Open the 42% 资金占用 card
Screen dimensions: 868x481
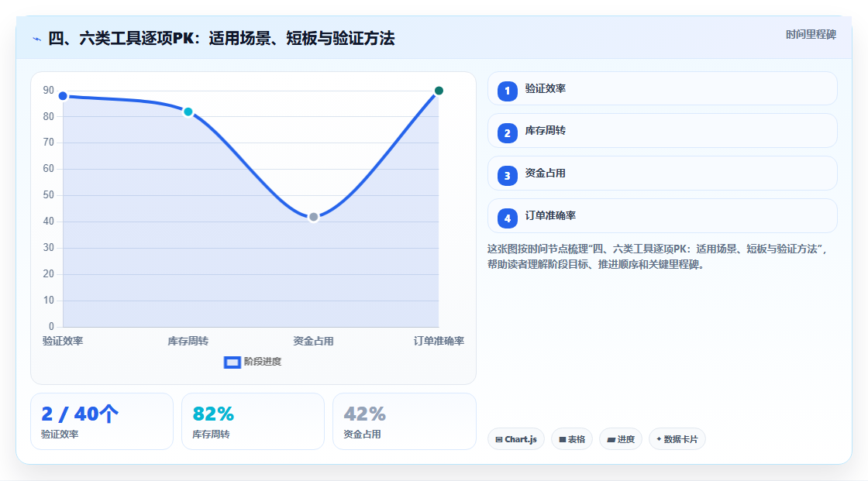click(x=404, y=421)
